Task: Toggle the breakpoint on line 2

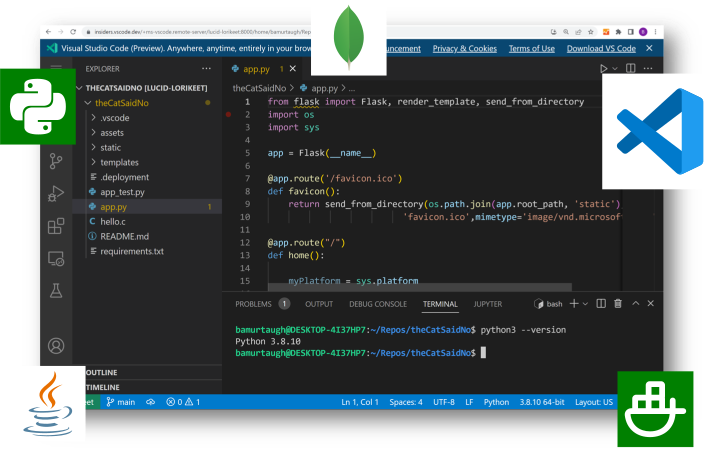Action: pos(229,115)
